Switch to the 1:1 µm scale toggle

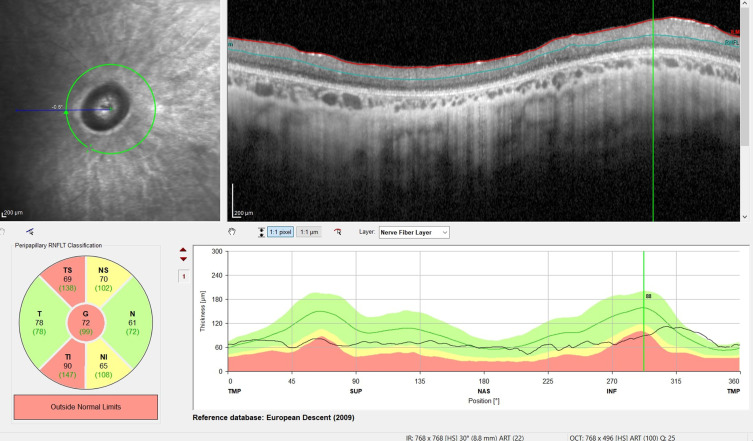(309, 231)
